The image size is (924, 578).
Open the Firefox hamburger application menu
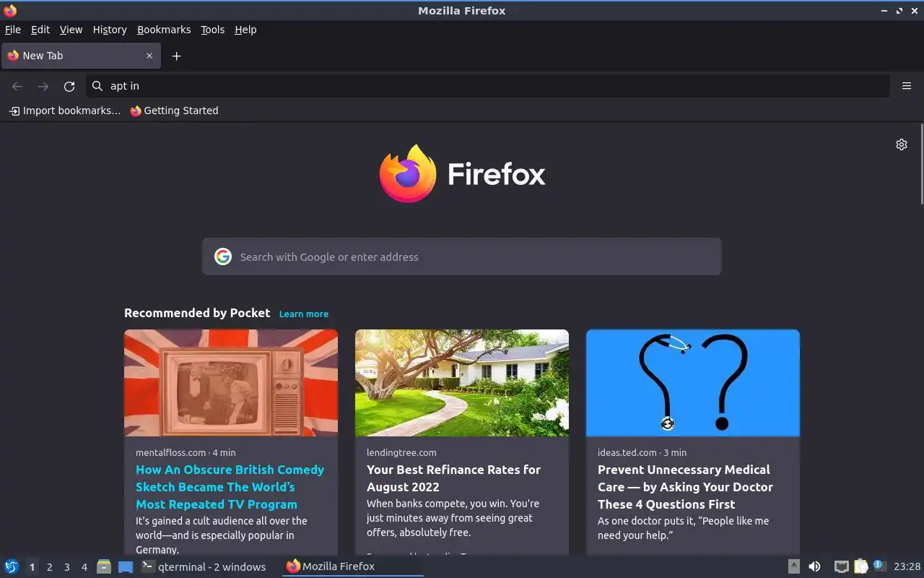[907, 86]
